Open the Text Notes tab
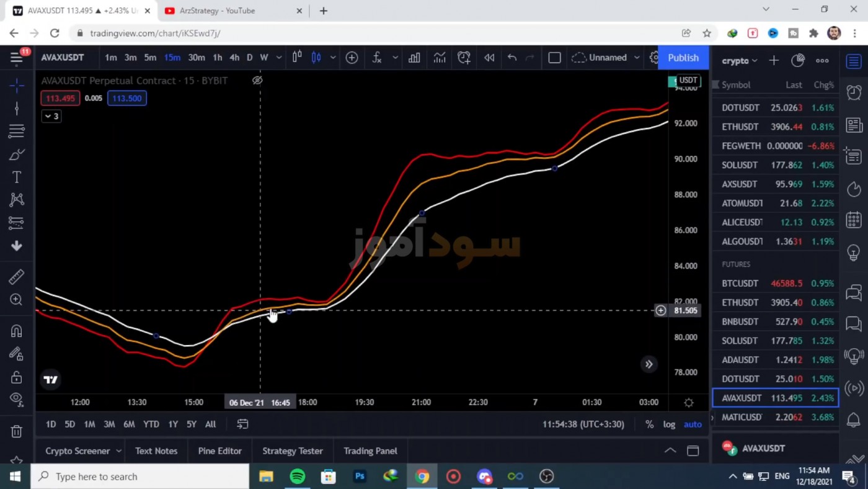The image size is (868, 489). coord(156,451)
